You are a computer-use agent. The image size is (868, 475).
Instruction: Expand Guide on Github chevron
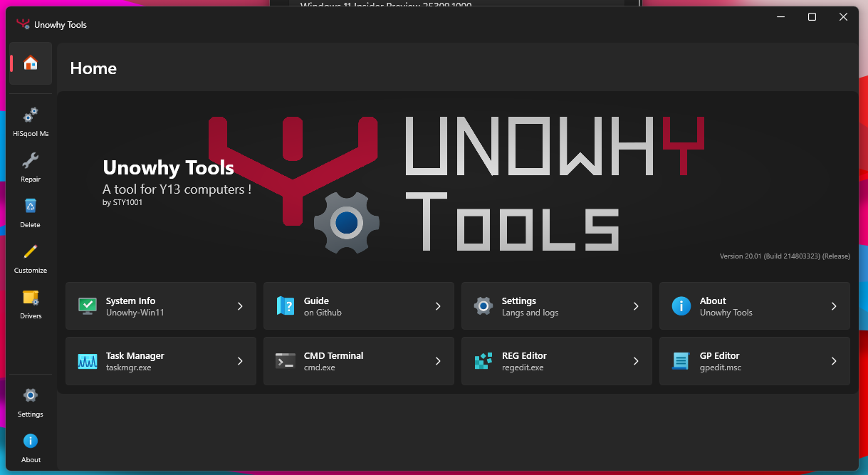click(x=438, y=306)
